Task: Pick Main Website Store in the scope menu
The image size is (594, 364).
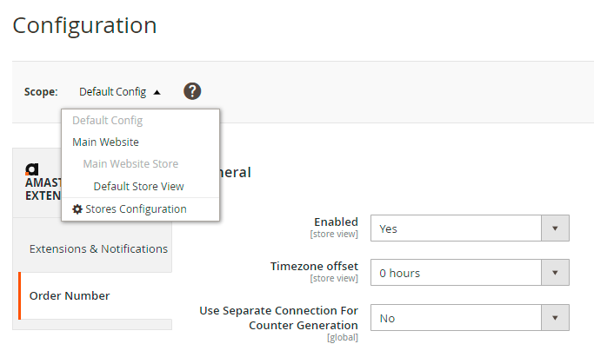Action: [130, 163]
